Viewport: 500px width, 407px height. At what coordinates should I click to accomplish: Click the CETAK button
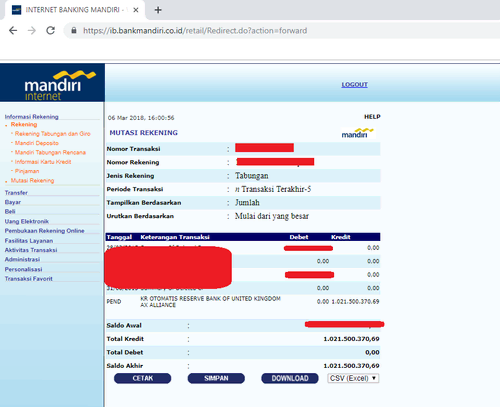pyautogui.click(x=143, y=378)
